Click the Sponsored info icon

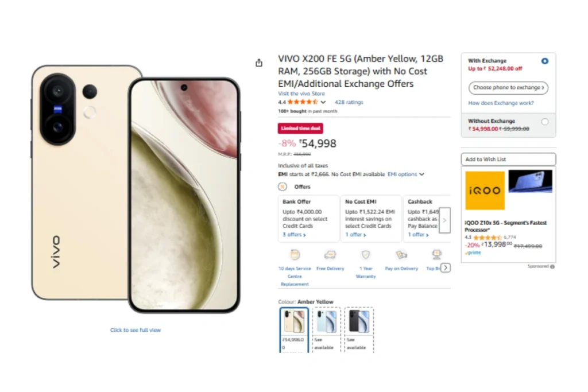[552, 266]
